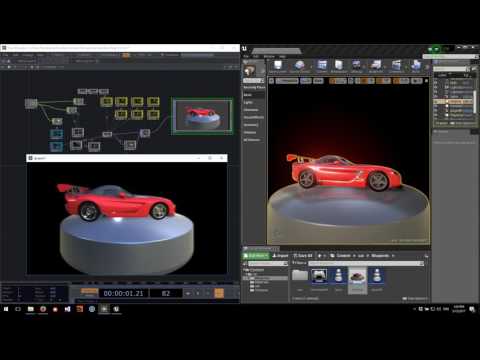Open the scale snap value dropdown

click(x=404, y=81)
